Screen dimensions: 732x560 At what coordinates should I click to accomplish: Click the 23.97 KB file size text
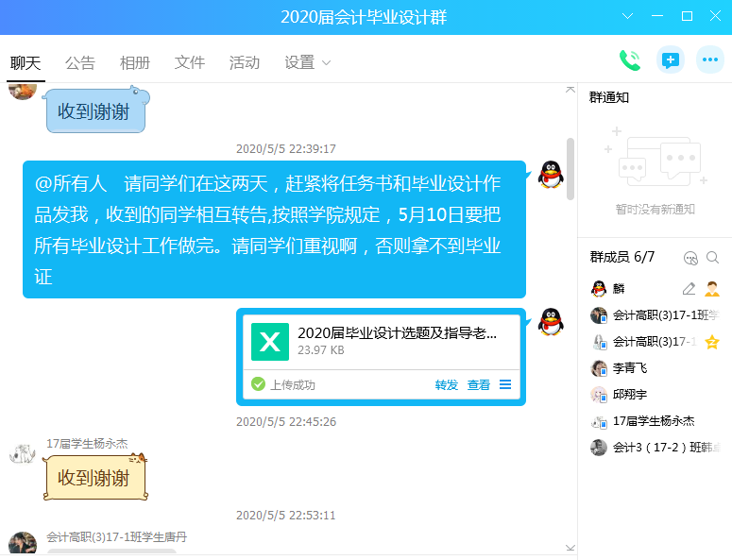click(321, 350)
